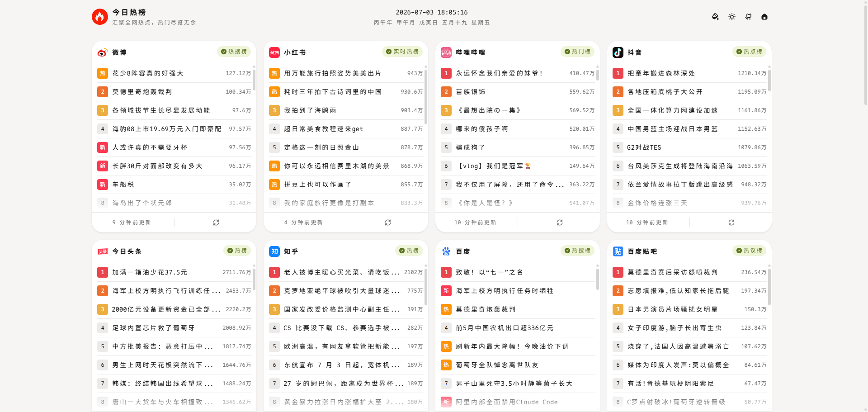Click 9 分钟前更新 under 微博
Screen dimensions: 868x412
point(132,223)
